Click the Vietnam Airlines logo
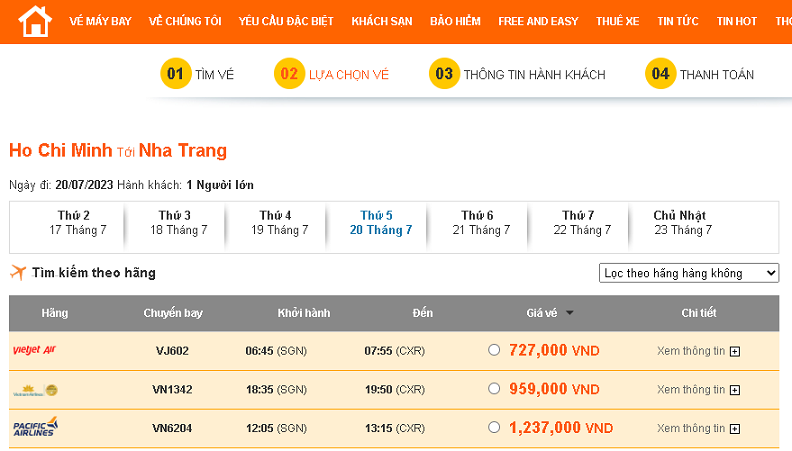The image size is (792, 451). [35, 390]
